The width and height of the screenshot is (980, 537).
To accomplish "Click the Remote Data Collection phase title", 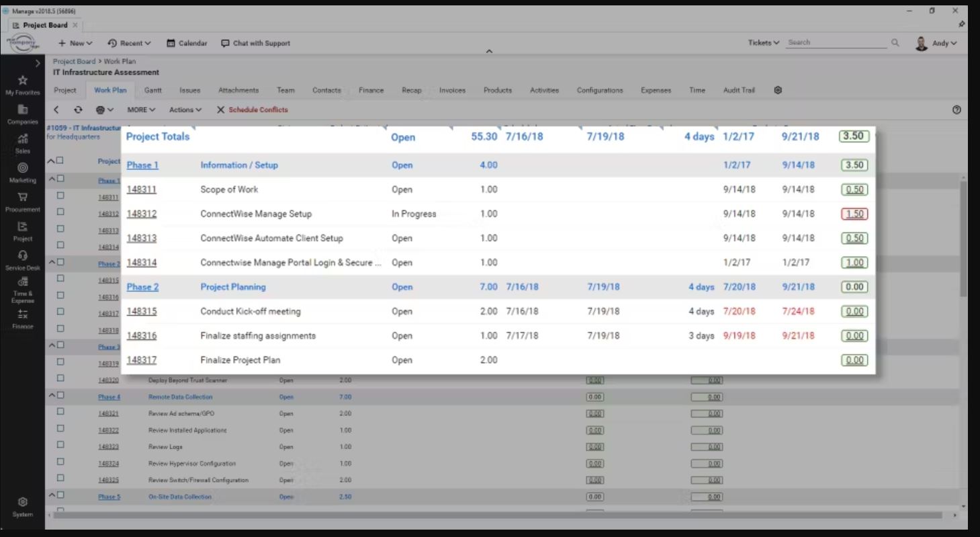I will pyautogui.click(x=180, y=397).
